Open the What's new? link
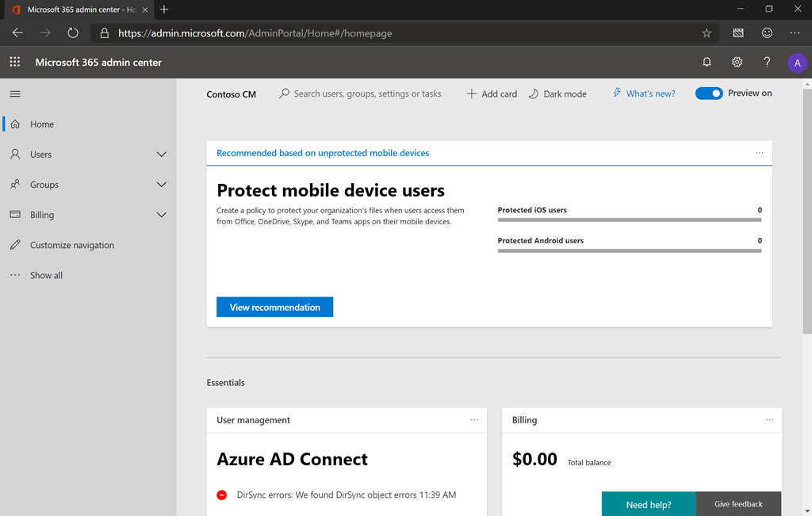Image resolution: width=812 pixels, height=516 pixels. [x=650, y=94]
